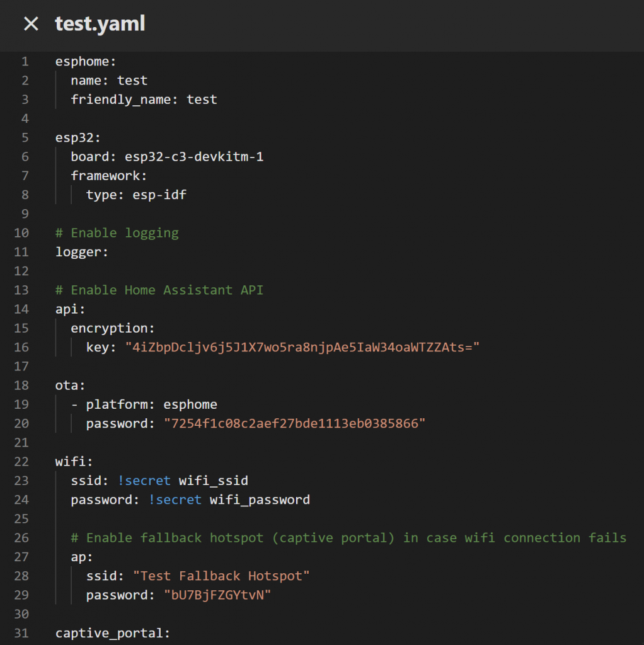The width and height of the screenshot is (644, 645).
Task: Click the test.yaml file title
Action: tap(100, 24)
